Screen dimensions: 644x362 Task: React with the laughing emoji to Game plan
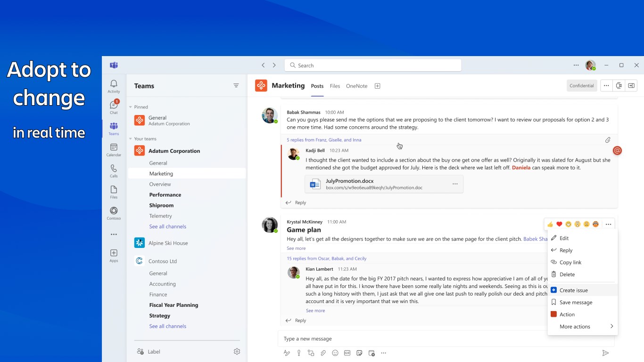[x=569, y=224]
